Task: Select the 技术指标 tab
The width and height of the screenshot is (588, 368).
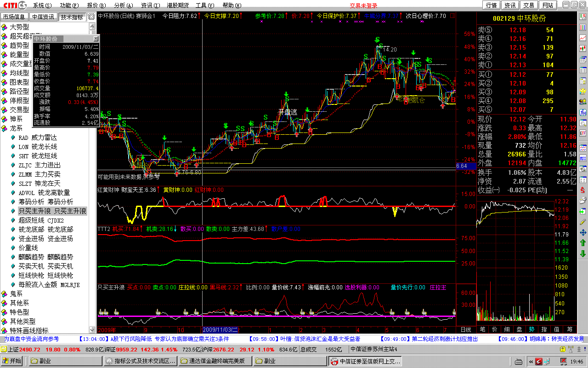Action: (72, 17)
